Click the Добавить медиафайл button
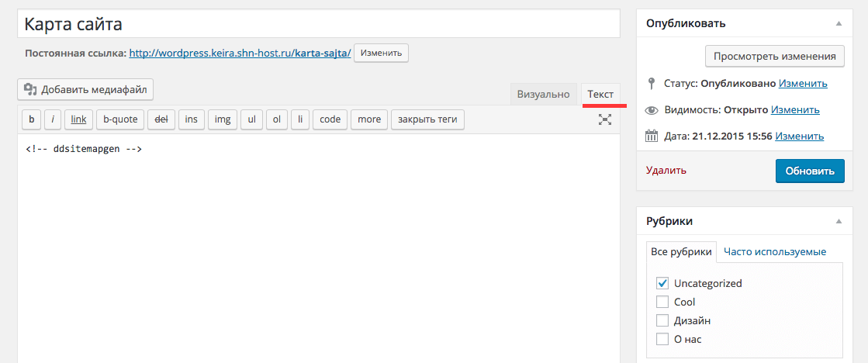Screen dimensions: 868x363 coord(85,89)
